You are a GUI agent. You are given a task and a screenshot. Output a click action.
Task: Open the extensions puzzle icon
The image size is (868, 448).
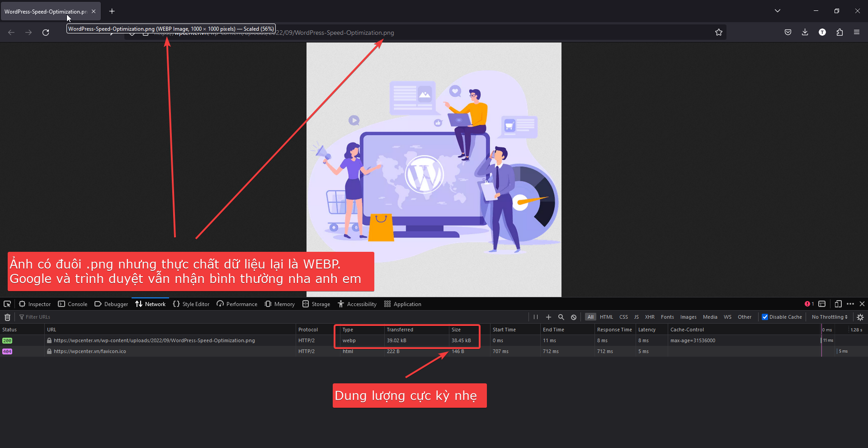coord(840,33)
